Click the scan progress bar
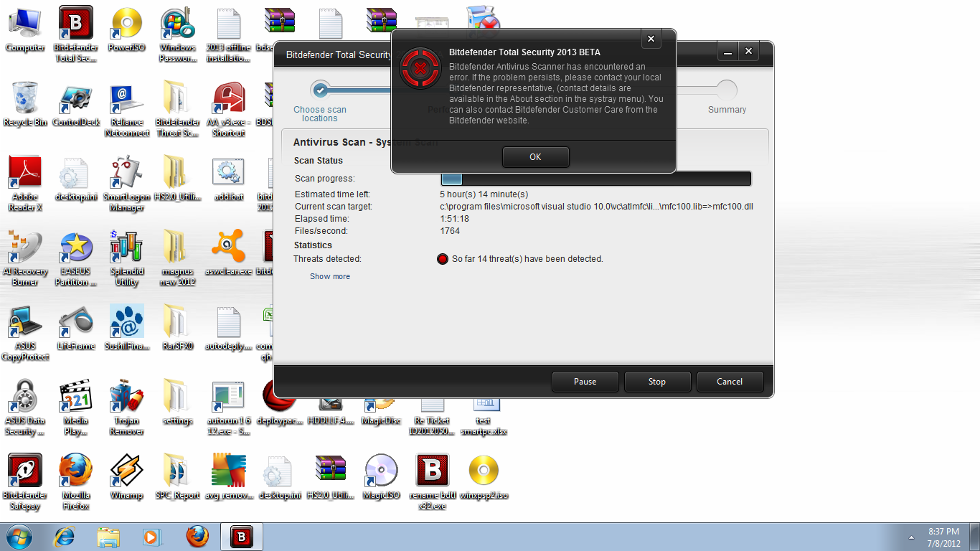The width and height of the screenshot is (980, 551). coord(595,179)
